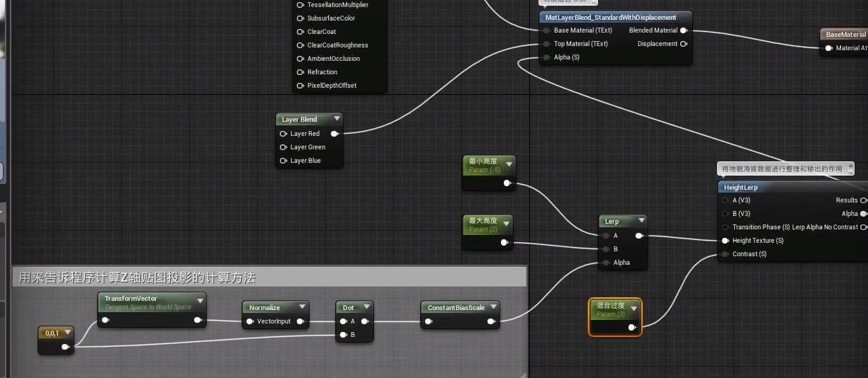Click the Layer Green input pin
Screen dimensions: 868x378
(283, 147)
